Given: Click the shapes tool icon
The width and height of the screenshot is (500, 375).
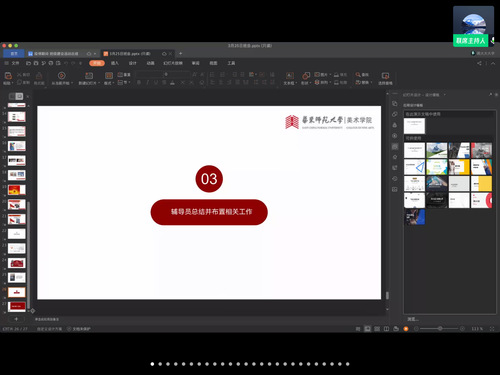Looking at the screenshot, I should tap(306, 76).
